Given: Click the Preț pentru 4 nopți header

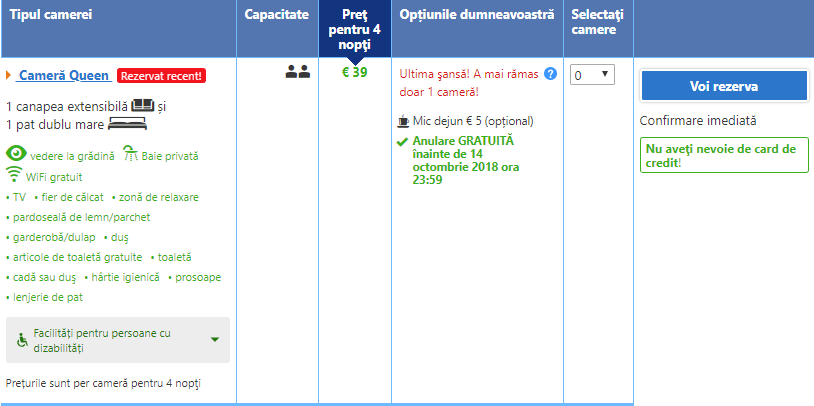Looking at the screenshot, I should [x=354, y=29].
